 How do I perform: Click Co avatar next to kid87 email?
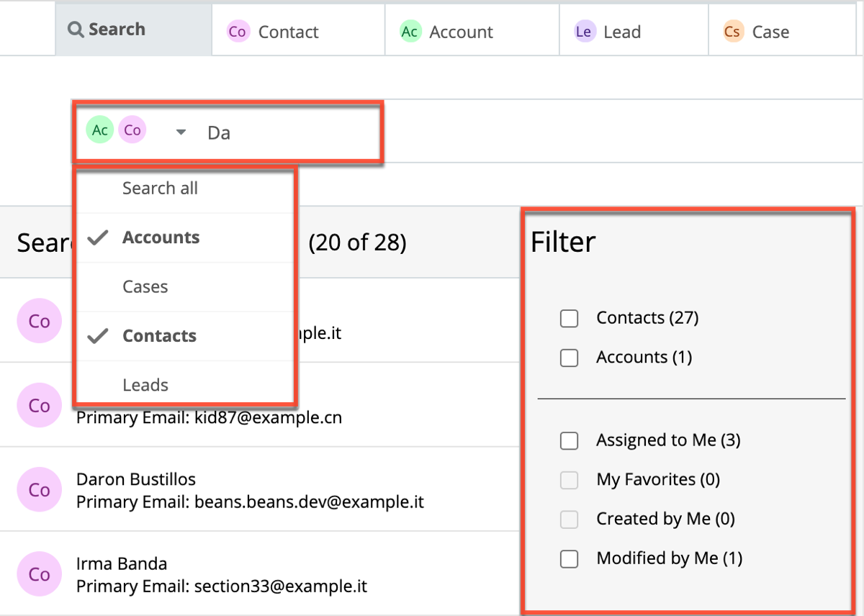tap(39, 406)
